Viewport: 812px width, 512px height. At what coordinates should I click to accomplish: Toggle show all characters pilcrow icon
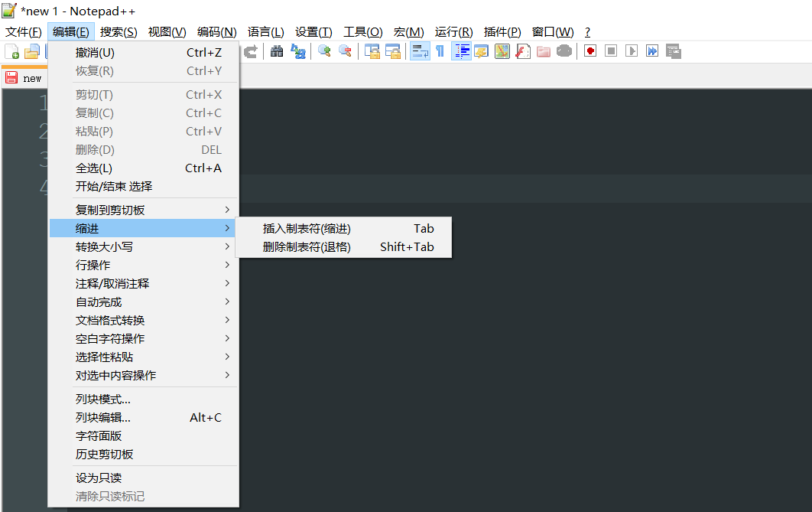click(x=440, y=51)
